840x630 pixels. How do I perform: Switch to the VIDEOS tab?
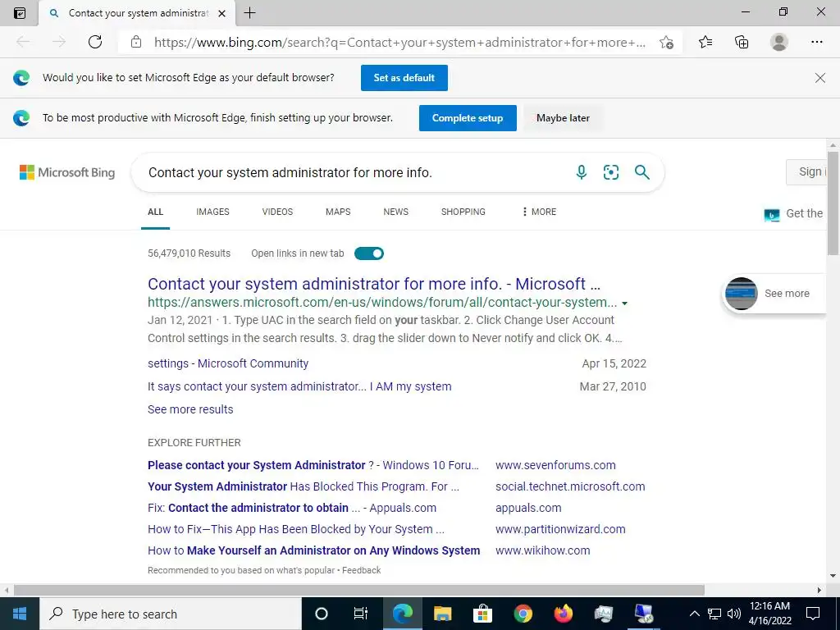click(x=277, y=212)
